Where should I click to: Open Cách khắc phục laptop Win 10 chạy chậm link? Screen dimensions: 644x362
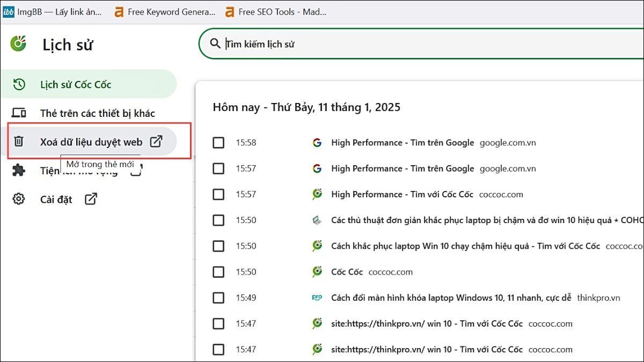(465, 246)
